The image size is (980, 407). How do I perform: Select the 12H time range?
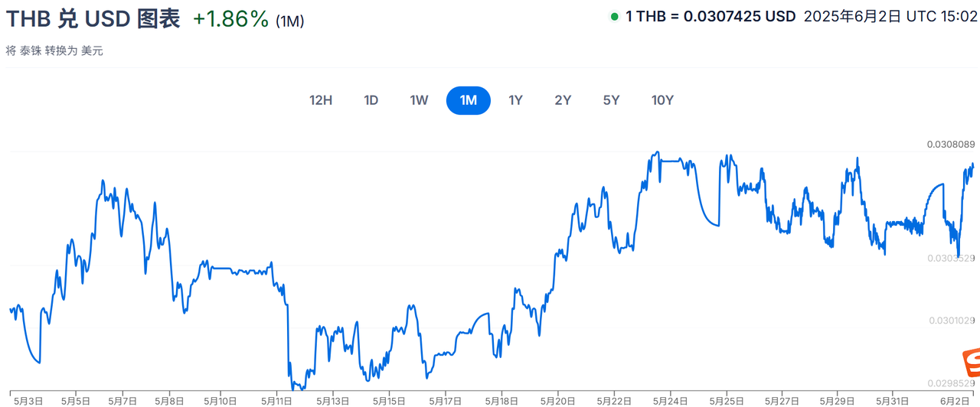[x=321, y=100]
